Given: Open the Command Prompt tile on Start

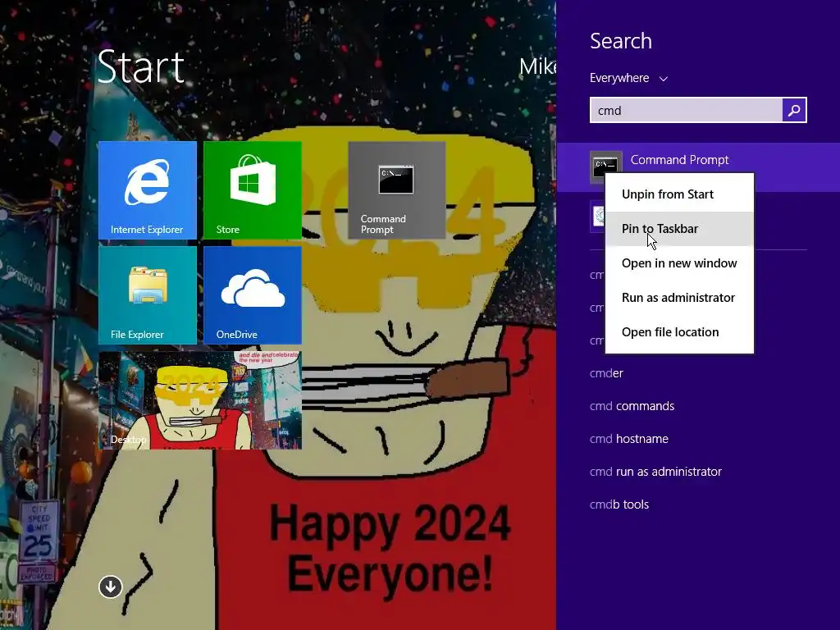Looking at the screenshot, I should pyautogui.click(x=396, y=189).
